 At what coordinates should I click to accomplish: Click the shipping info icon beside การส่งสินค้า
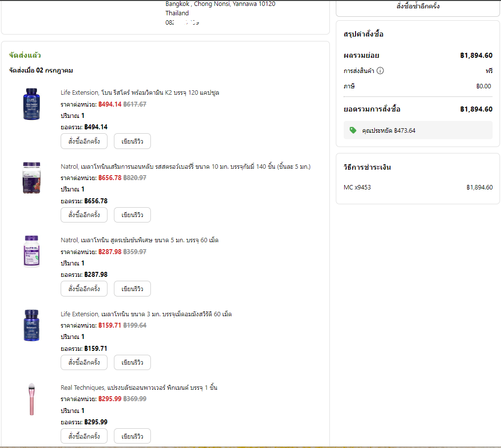pyautogui.click(x=380, y=71)
